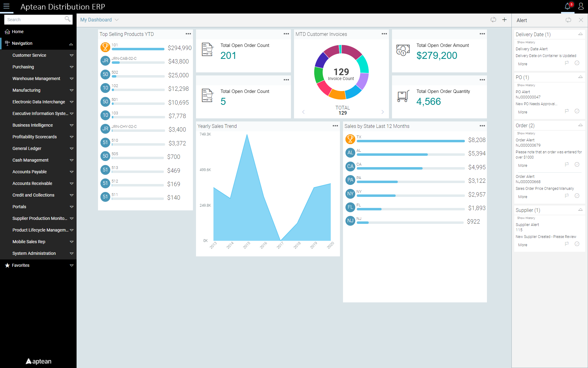Add a new dashboard widget with the plus icon
The image size is (588, 368).
pyautogui.click(x=504, y=20)
